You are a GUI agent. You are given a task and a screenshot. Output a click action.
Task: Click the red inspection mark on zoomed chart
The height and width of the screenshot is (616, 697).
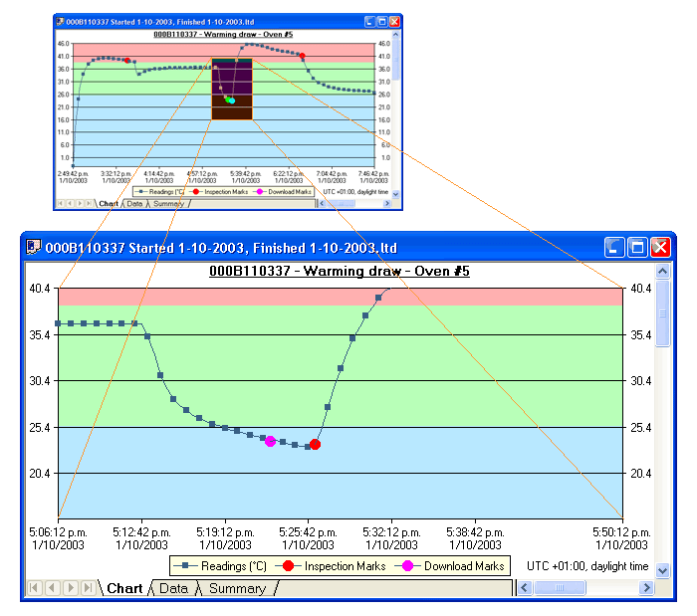tap(316, 444)
